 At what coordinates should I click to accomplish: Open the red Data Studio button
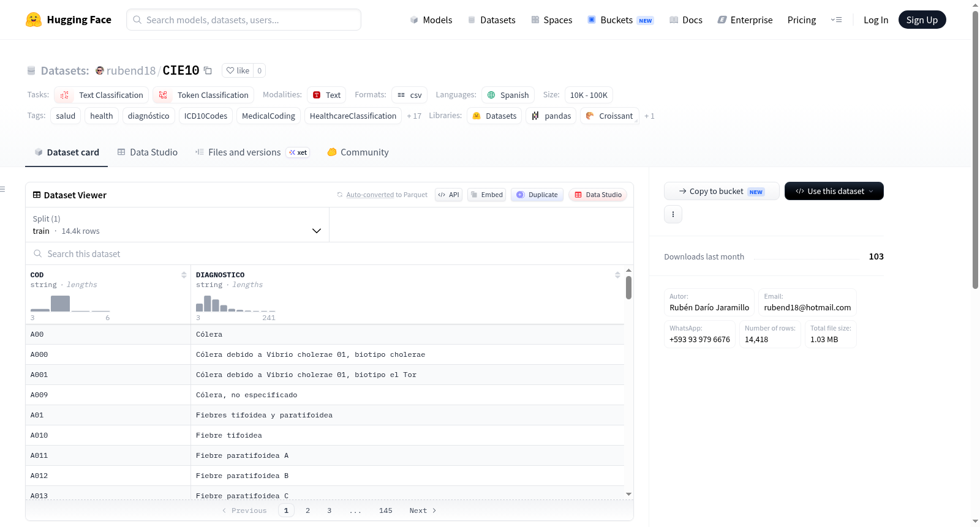coord(598,195)
